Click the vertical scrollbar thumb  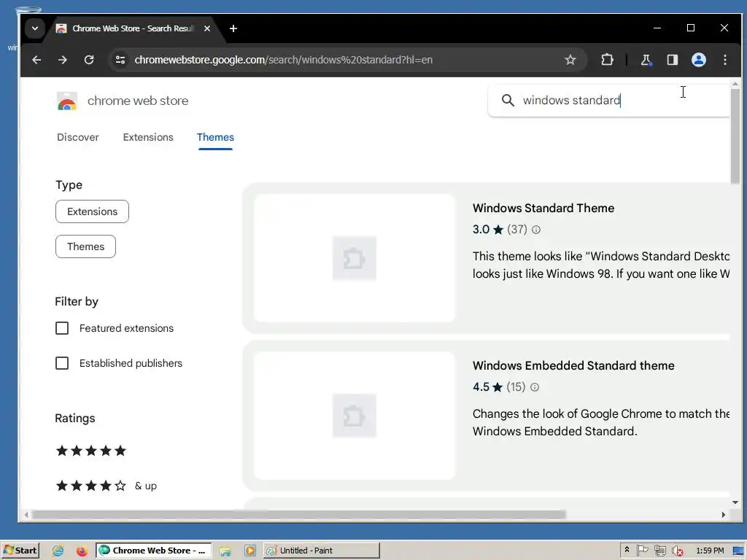click(x=735, y=136)
